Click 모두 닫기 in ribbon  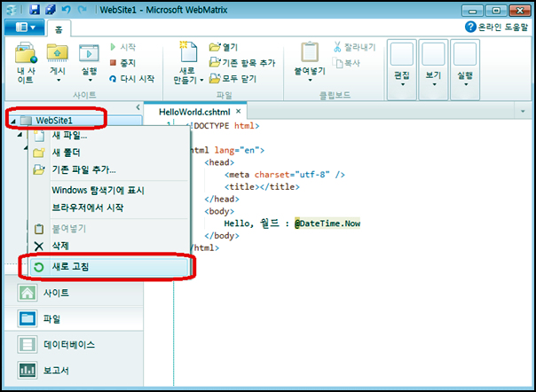pos(233,79)
